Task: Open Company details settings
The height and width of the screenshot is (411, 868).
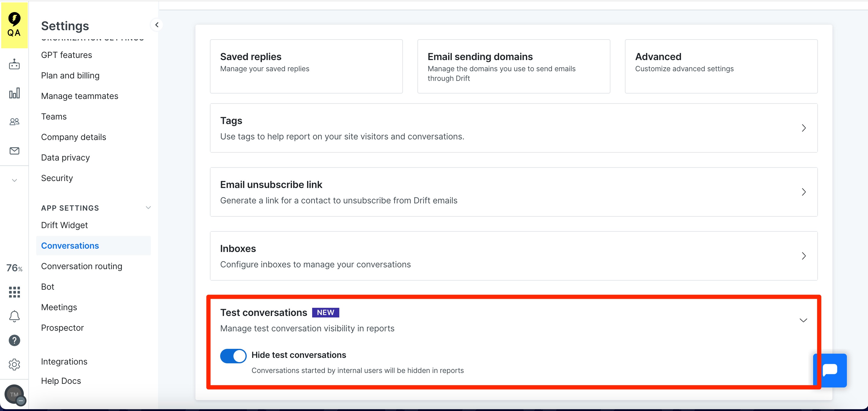Action: point(74,137)
